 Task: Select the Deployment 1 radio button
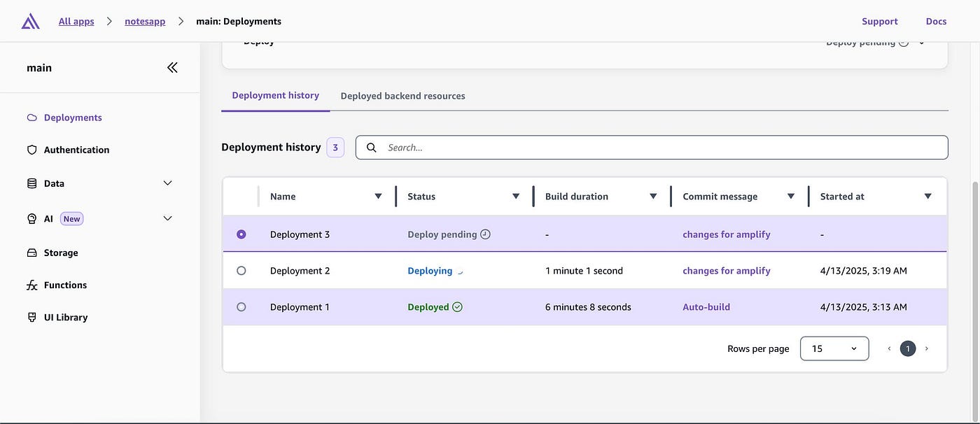241,307
